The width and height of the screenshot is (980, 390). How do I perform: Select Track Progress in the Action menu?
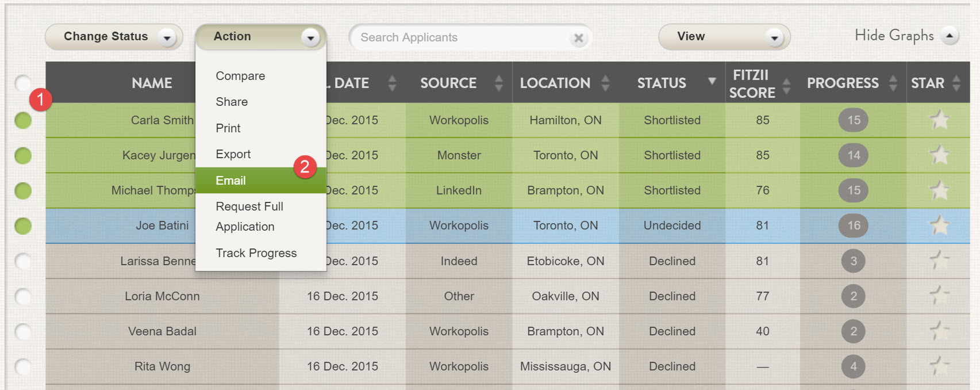pyautogui.click(x=256, y=253)
